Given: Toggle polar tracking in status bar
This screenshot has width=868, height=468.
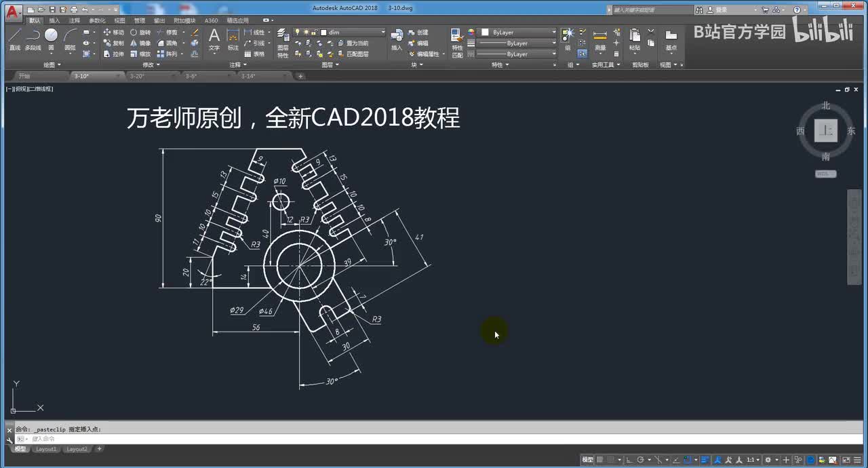Looking at the screenshot, I should click(x=640, y=460).
